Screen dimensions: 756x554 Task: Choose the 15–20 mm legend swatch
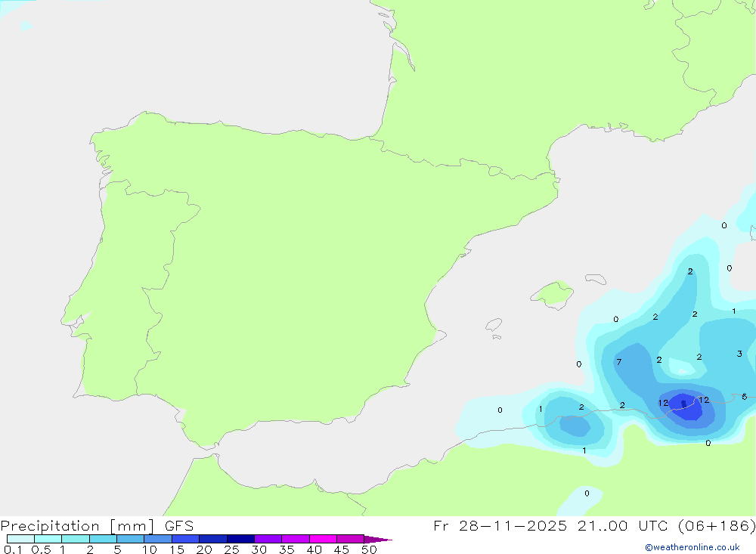186,539
